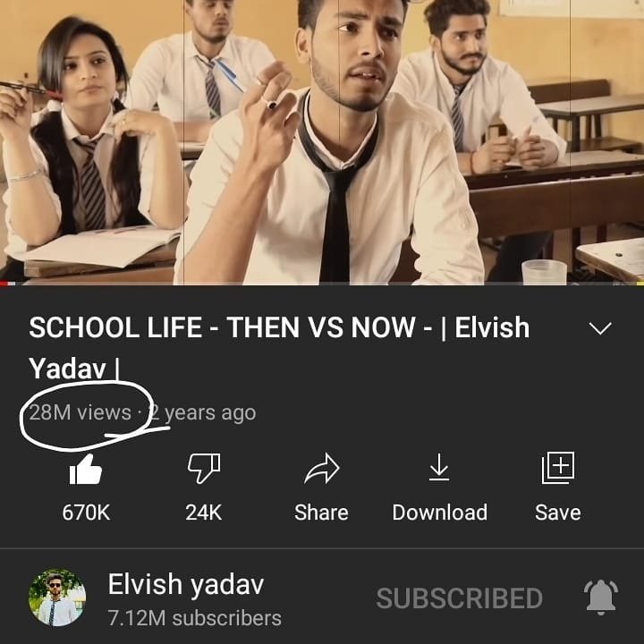The image size is (644, 644).
Task: Unsubscribe via the SUBSCRIBED button
Action: click(459, 598)
